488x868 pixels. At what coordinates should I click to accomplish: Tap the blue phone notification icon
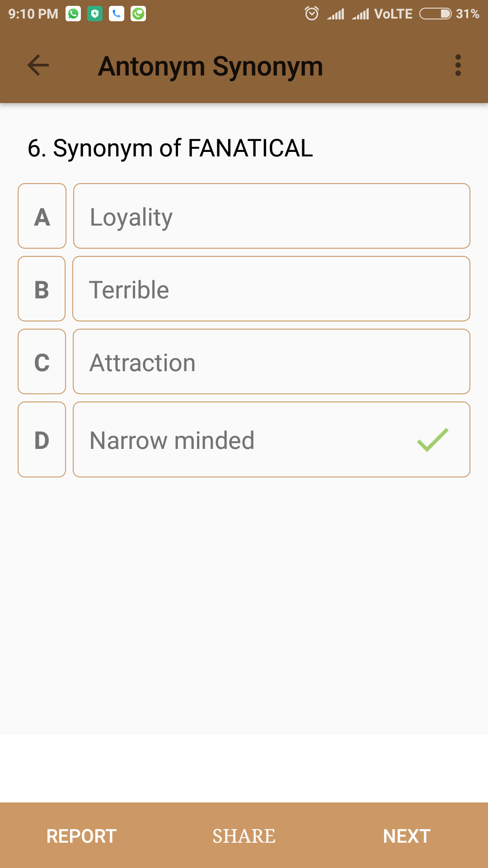(x=117, y=14)
